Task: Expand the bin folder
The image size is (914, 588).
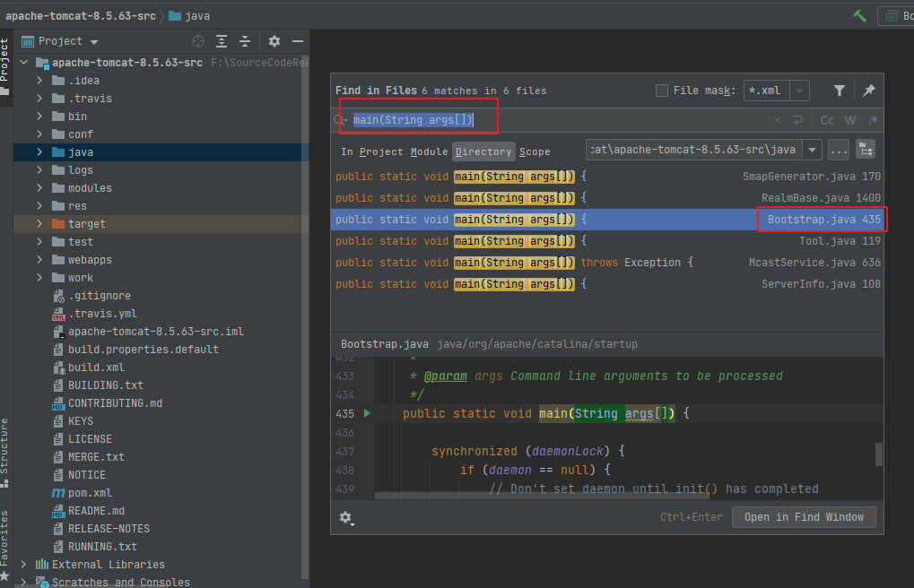Action: coord(39,117)
